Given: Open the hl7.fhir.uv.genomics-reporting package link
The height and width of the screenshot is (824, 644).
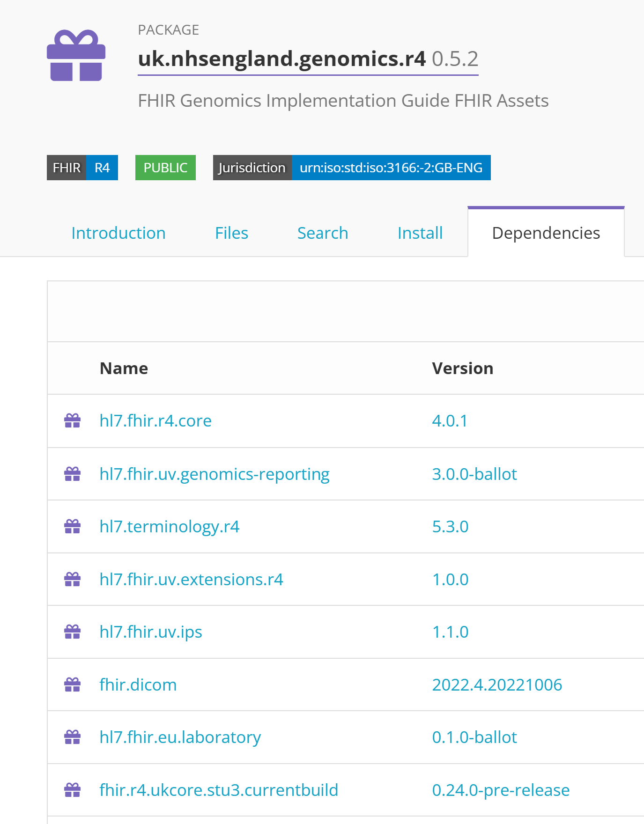Looking at the screenshot, I should tap(215, 474).
